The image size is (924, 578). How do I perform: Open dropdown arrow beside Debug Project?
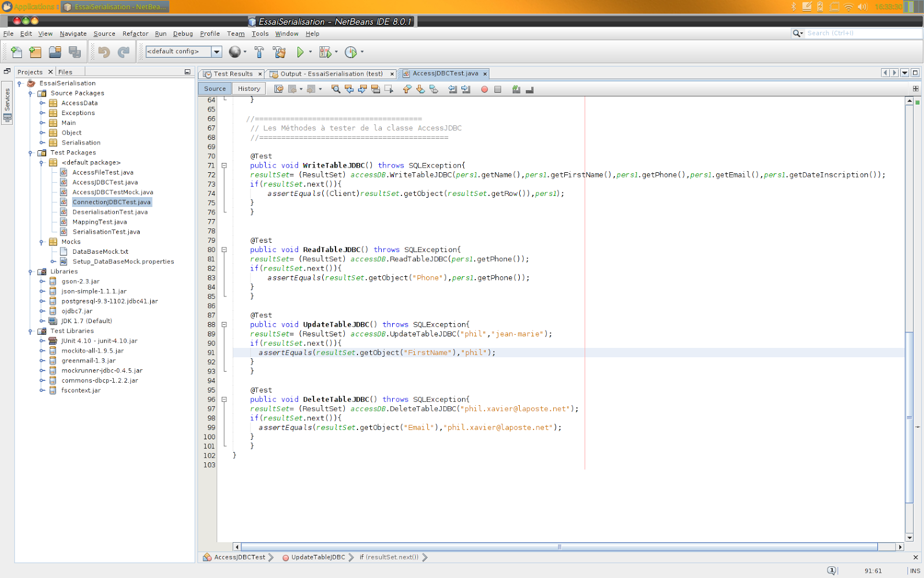336,52
